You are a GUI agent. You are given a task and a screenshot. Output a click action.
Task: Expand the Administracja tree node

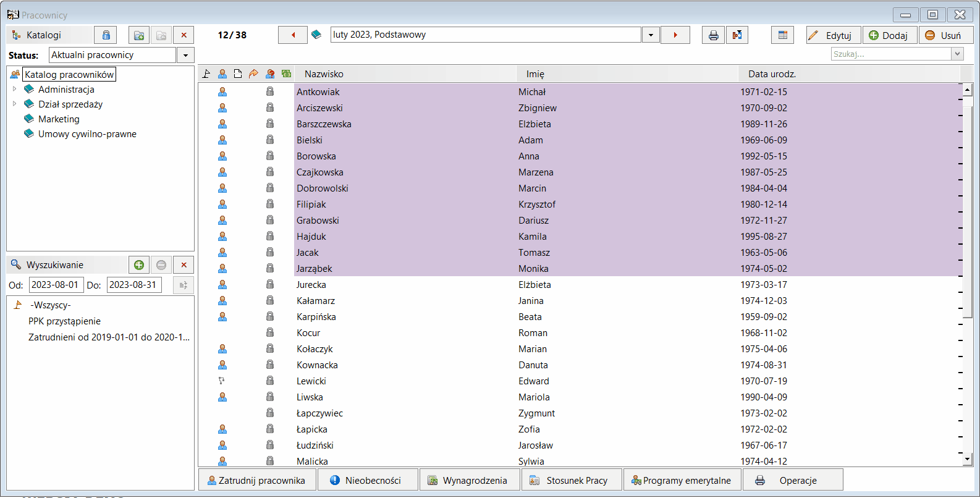coord(15,89)
